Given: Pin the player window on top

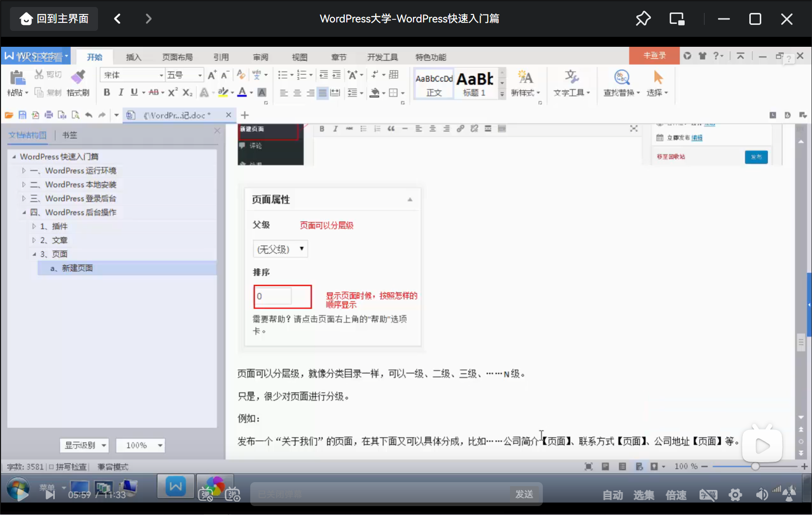Looking at the screenshot, I should tap(643, 19).
